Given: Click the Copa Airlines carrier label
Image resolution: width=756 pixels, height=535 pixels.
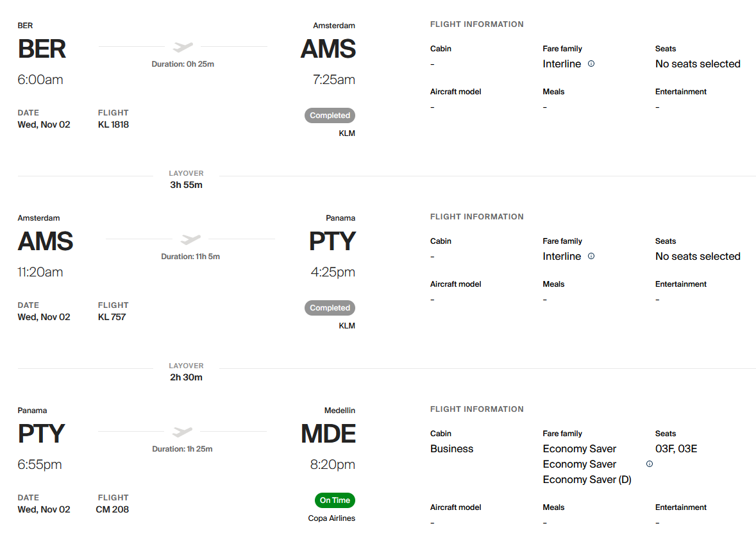Looking at the screenshot, I should tap(332, 518).
